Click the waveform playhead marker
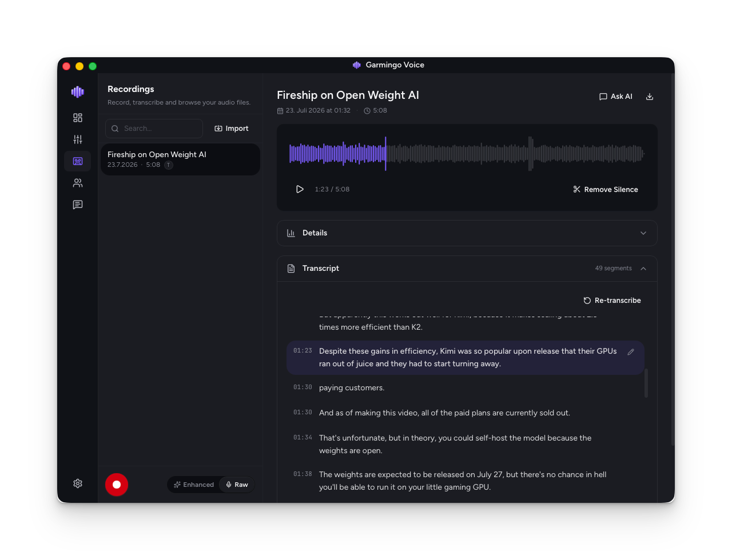This screenshot has width=732, height=560. click(385, 153)
